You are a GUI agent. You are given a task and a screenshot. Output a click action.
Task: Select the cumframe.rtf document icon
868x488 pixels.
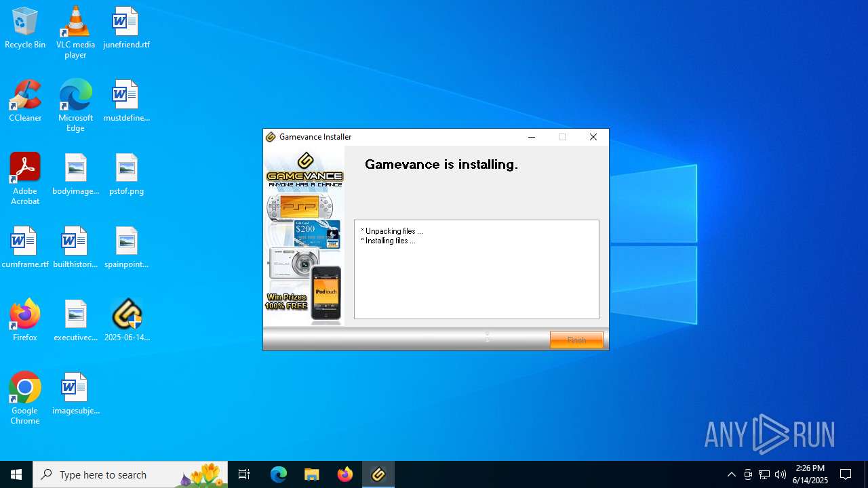coord(25,248)
